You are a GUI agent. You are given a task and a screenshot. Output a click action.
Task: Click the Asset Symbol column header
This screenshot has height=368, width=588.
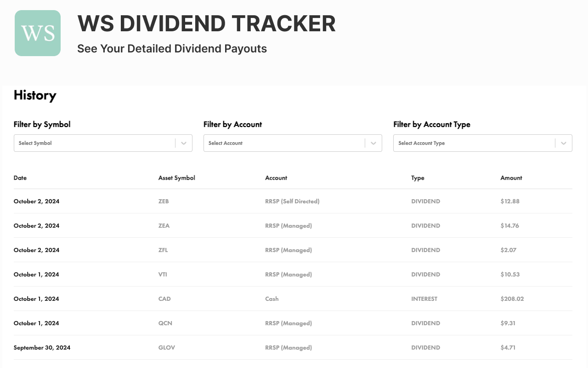click(176, 178)
